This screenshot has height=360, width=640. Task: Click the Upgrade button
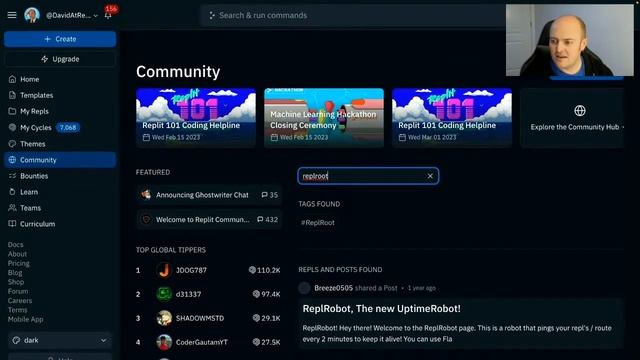click(x=60, y=59)
